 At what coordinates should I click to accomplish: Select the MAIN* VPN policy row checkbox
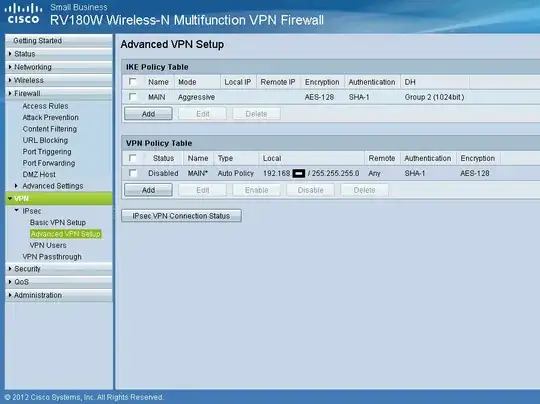[x=132, y=173]
